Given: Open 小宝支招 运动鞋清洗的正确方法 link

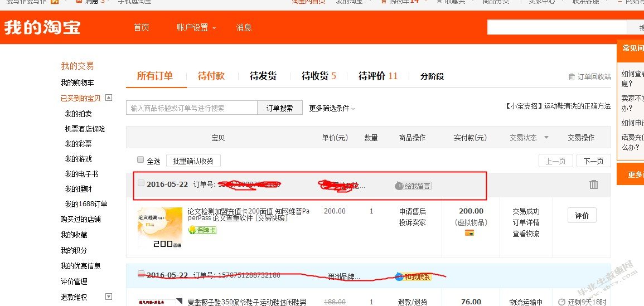Looking at the screenshot, I should click(558, 106).
